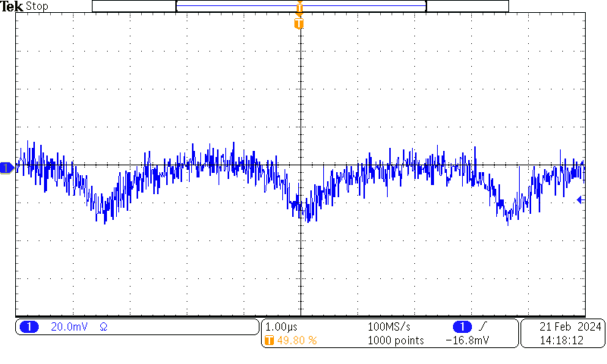Click the rising edge trigger slope icon
The image size is (607, 364).
click(x=482, y=327)
